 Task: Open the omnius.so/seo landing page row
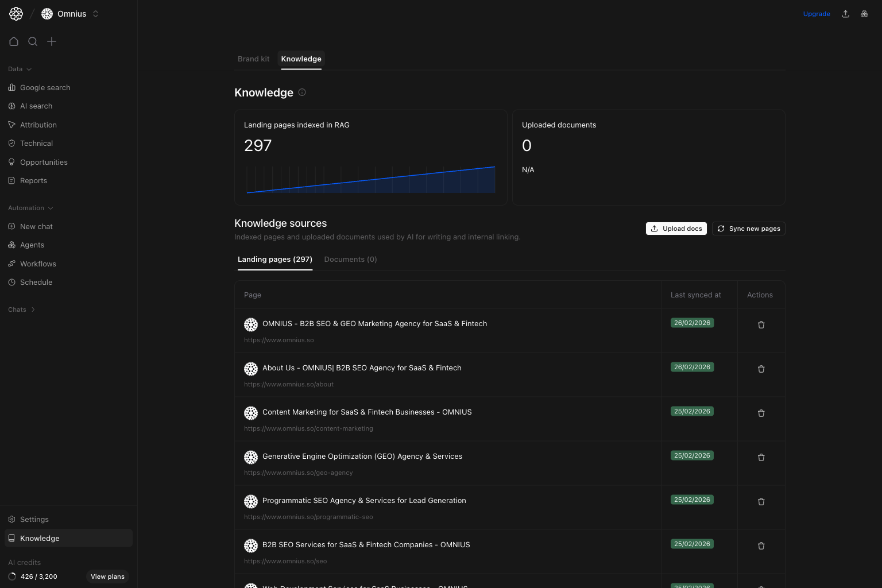[366, 544]
